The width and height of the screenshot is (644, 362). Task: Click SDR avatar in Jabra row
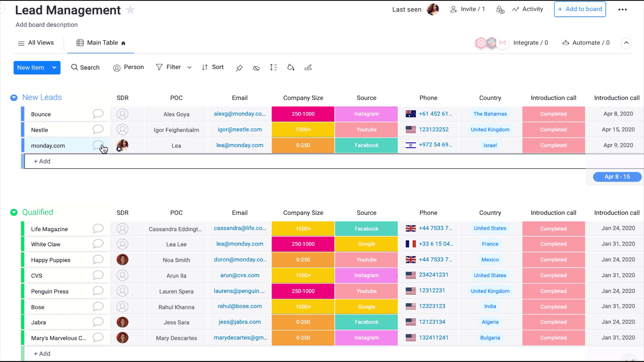click(x=122, y=322)
